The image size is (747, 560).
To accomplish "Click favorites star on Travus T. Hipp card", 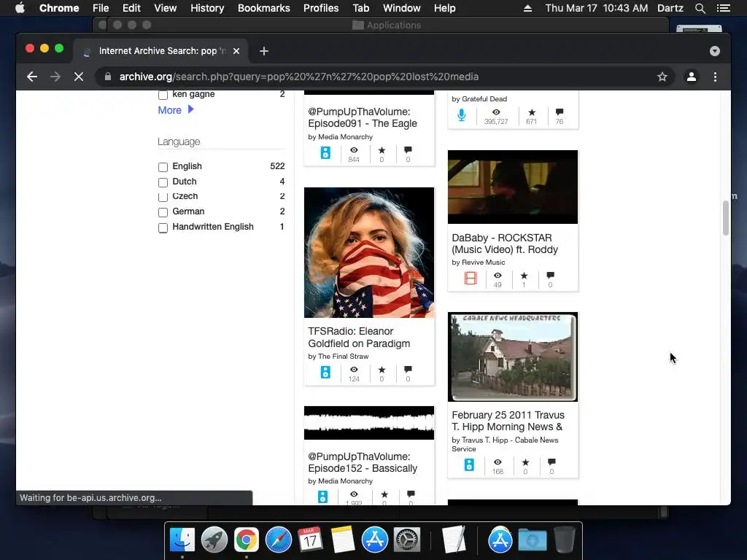I will 525,462.
